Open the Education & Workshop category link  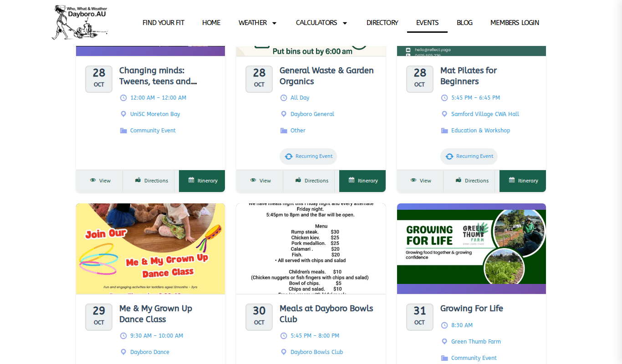pyautogui.click(x=480, y=131)
